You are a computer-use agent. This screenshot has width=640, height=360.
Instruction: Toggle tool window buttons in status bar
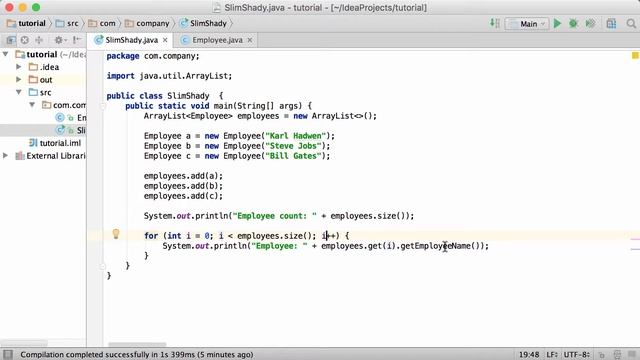click(x=8, y=354)
